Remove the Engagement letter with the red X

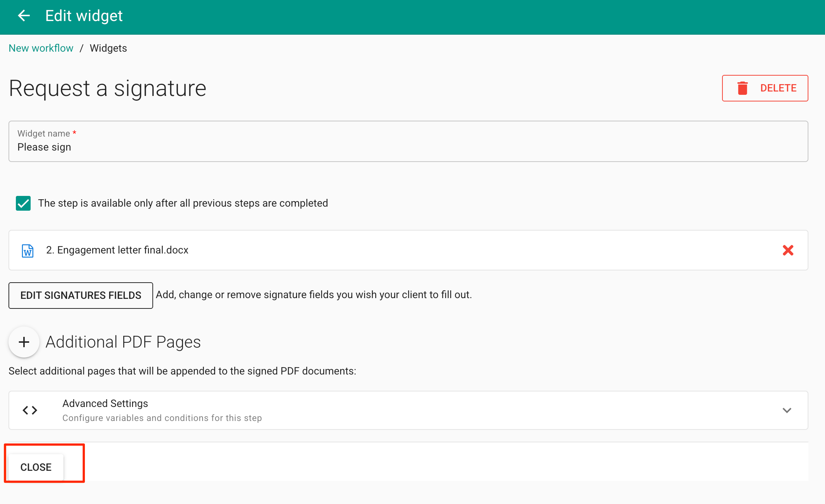pyautogui.click(x=788, y=250)
